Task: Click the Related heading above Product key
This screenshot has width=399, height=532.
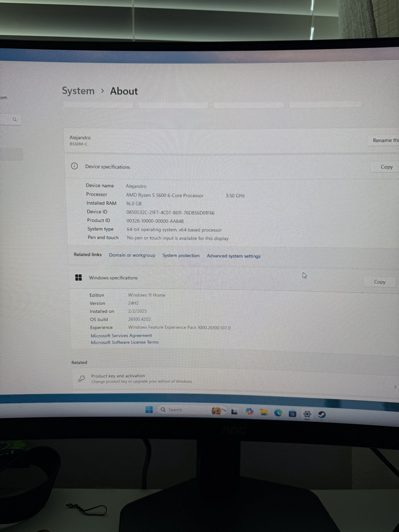Action: (79, 362)
